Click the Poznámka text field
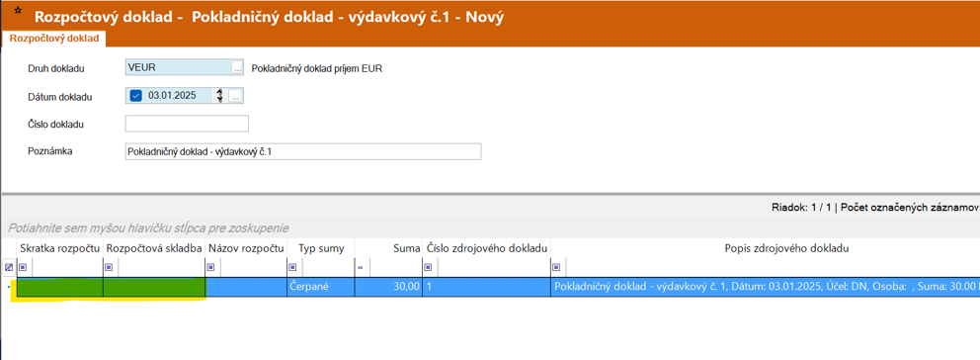980x360 pixels. [x=303, y=151]
